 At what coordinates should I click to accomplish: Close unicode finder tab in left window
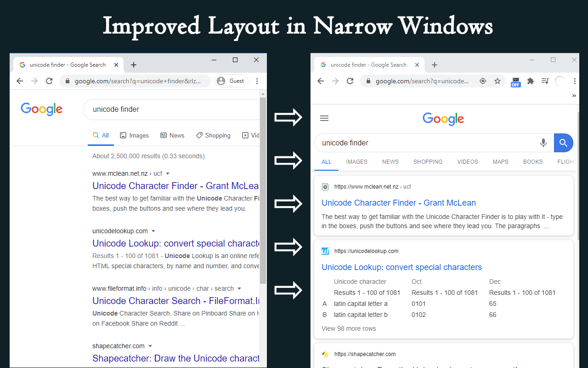pos(116,65)
